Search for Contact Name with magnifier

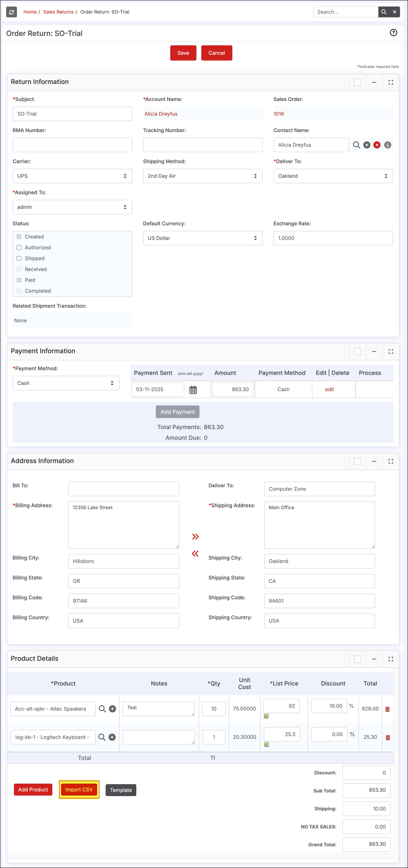(x=357, y=145)
